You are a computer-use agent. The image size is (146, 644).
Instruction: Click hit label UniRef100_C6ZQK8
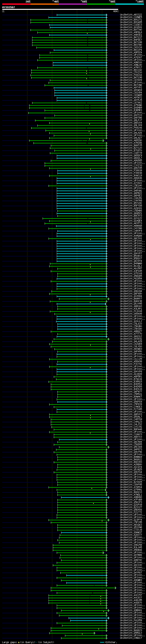[131, 344]
